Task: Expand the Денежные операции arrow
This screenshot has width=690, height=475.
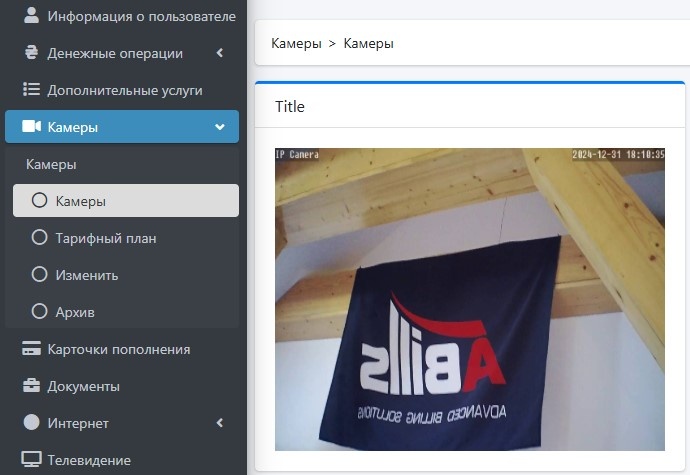Action: (220, 53)
